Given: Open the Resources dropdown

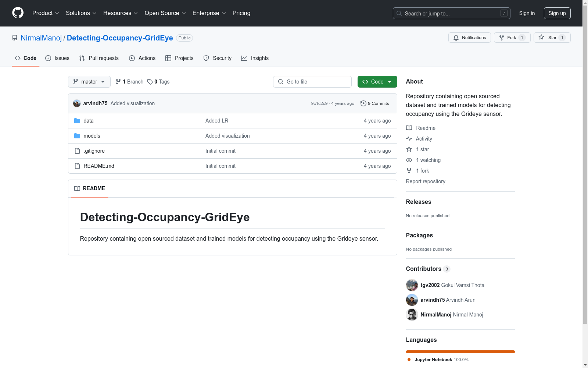Looking at the screenshot, I should (121, 13).
